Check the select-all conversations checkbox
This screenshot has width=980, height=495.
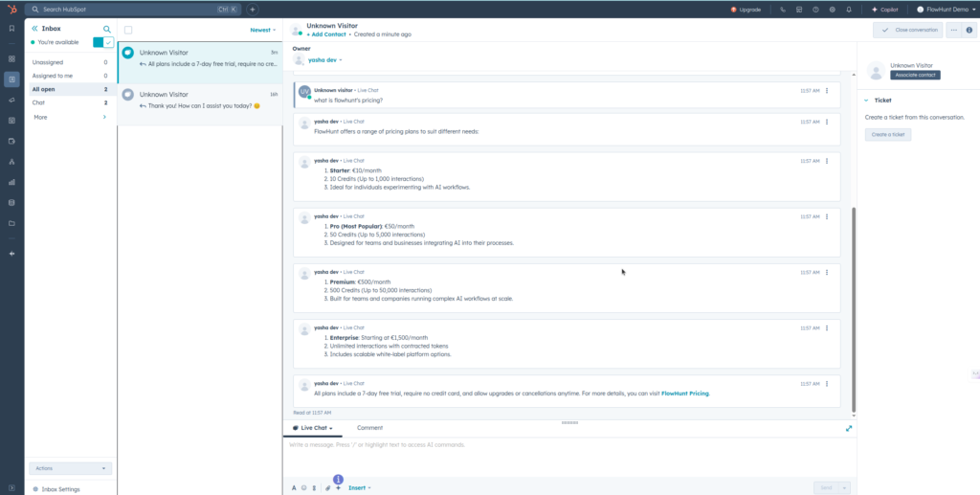128,30
